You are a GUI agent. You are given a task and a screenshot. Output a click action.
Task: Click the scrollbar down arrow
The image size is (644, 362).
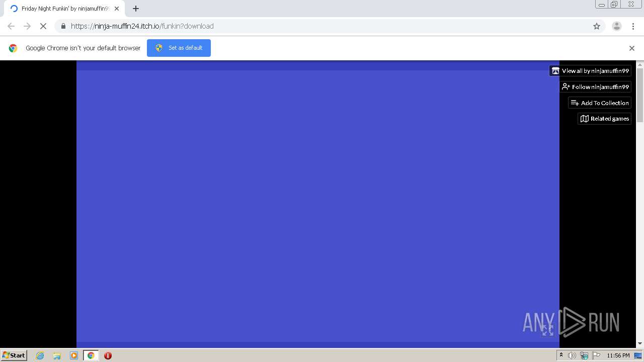pyautogui.click(x=640, y=344)
